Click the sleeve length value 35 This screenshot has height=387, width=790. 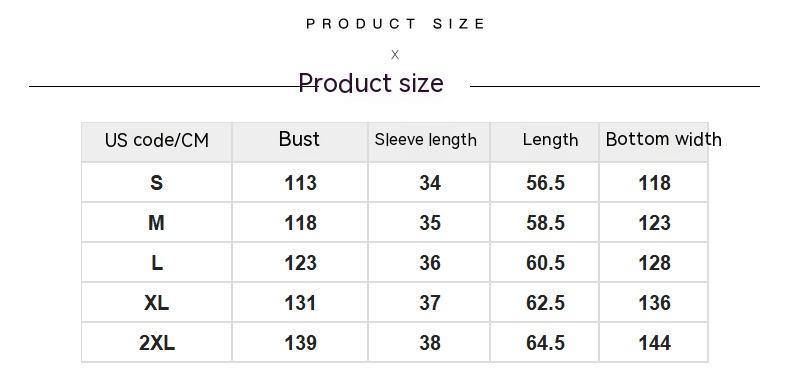pyautogui.click(x=430, y=223)
